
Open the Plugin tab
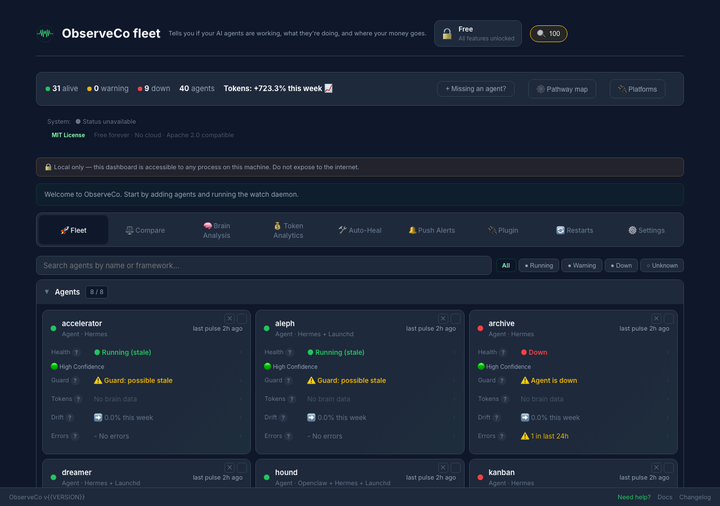click(503, 230)
